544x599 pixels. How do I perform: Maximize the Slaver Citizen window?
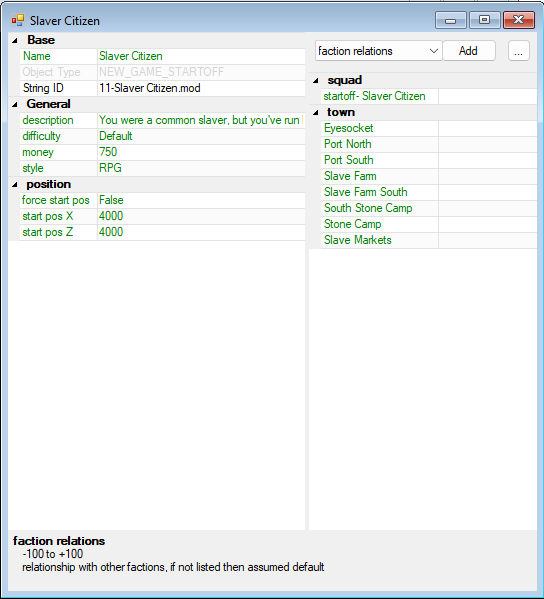pyautogui.click(x=484, y=20)
